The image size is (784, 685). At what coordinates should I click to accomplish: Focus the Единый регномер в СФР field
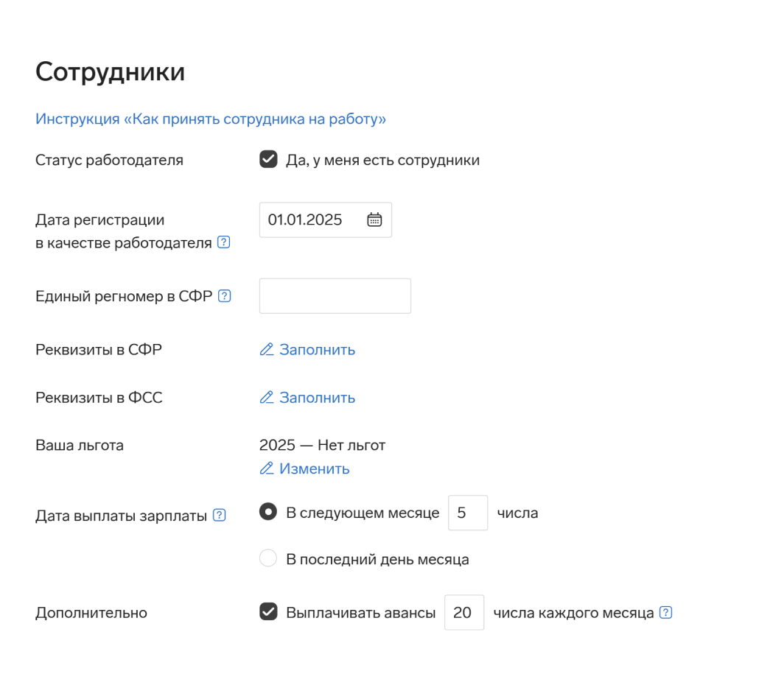tap(335, 296)
